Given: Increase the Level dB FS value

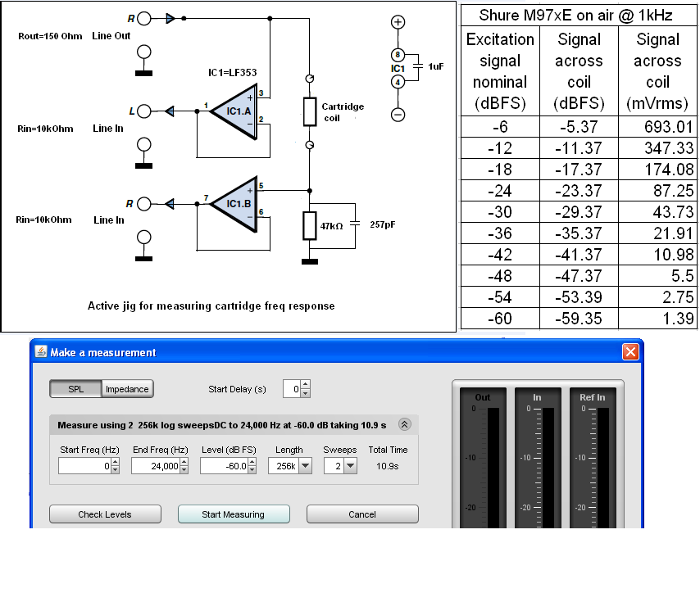Looking at the screenshot, I should pyautogui.click(x=252, y=462).
